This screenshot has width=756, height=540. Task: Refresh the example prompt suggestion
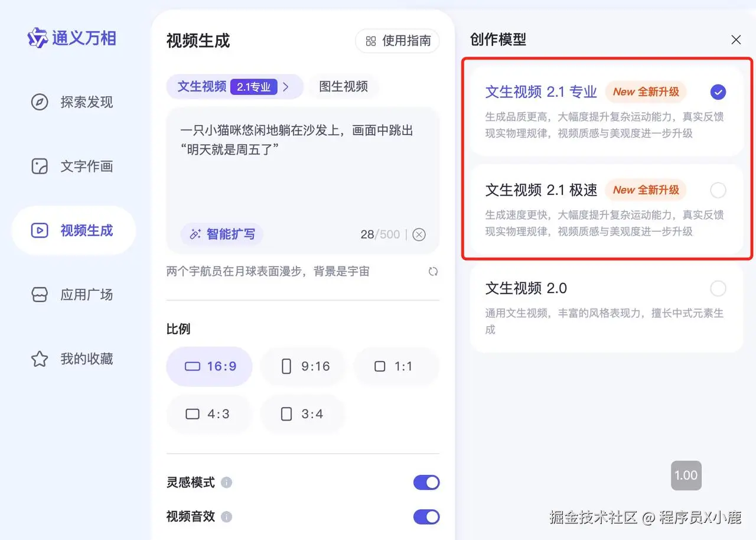point(433,272)
